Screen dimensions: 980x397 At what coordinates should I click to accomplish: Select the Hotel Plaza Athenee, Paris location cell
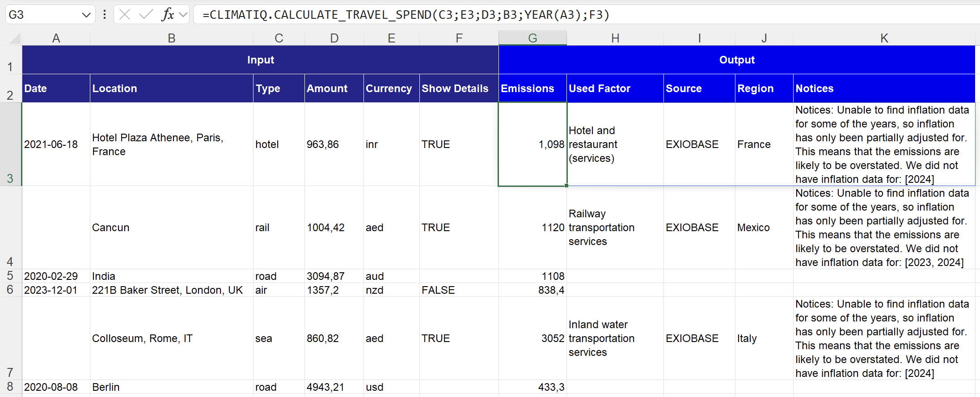pyautogui.click(x=172, y=144)
